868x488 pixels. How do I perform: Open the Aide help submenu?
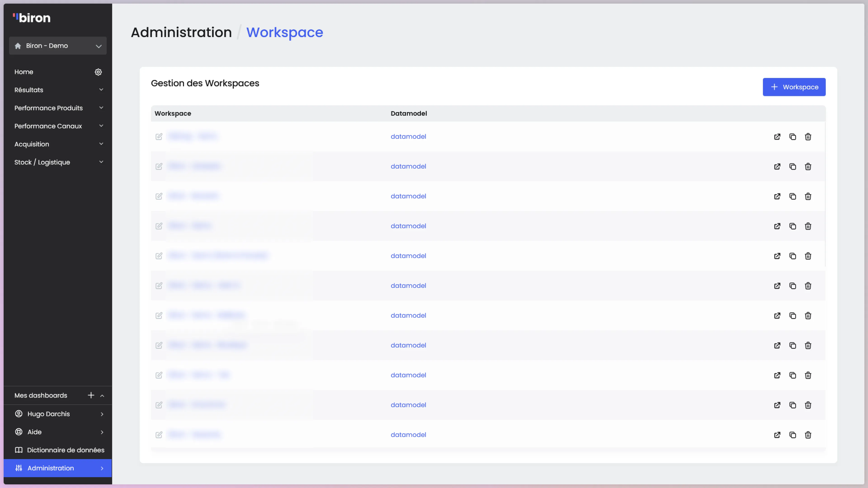(58, 432)
